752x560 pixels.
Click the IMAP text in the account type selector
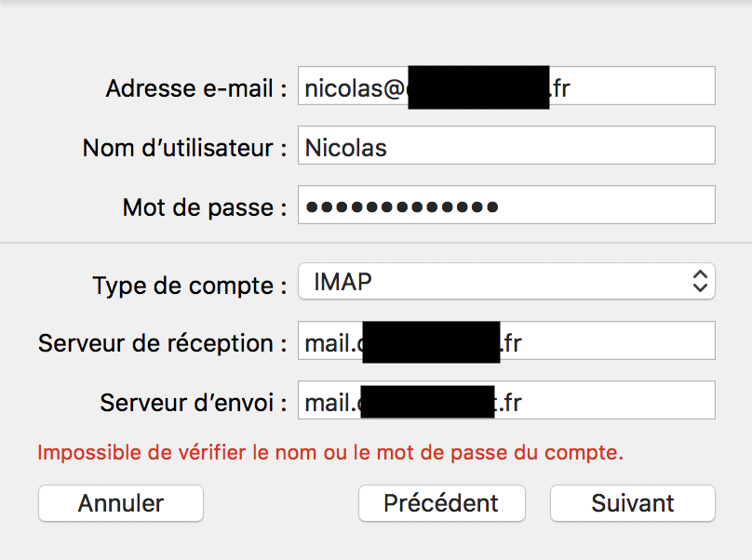pos(344,282)
